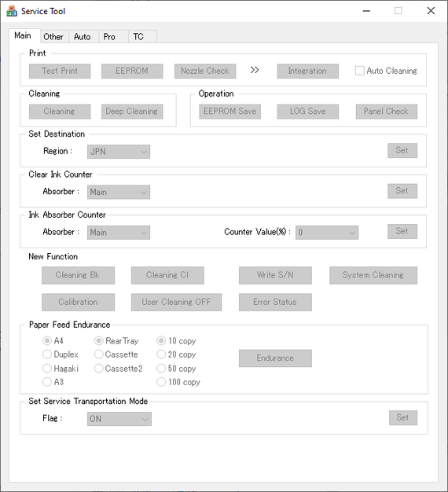Open the Region dropdown showing JPN

119,152
